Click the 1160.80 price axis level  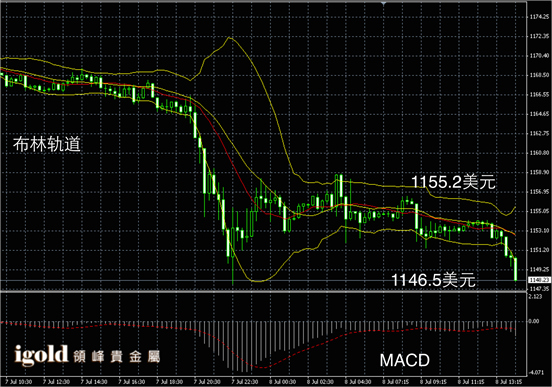[x=539, y=153]
